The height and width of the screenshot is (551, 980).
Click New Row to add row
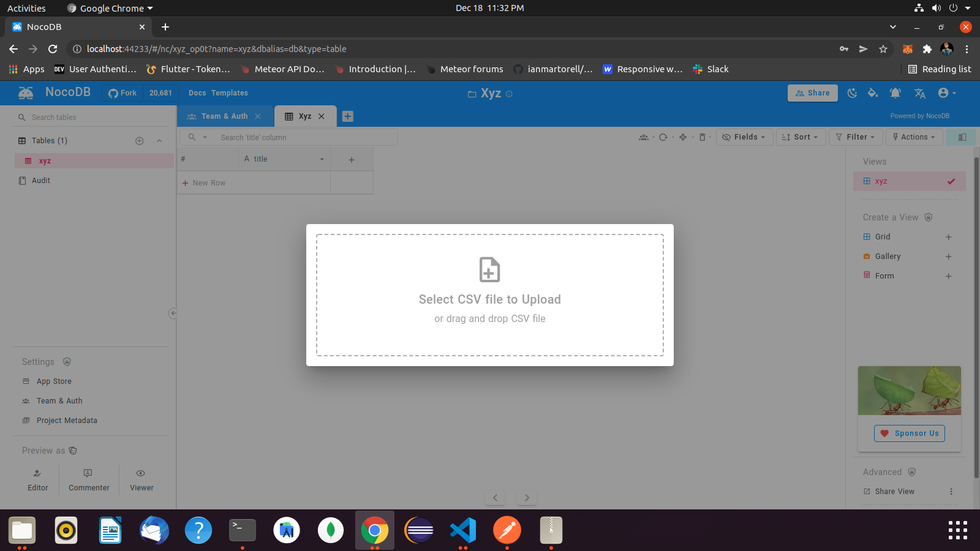coord(204,183)
